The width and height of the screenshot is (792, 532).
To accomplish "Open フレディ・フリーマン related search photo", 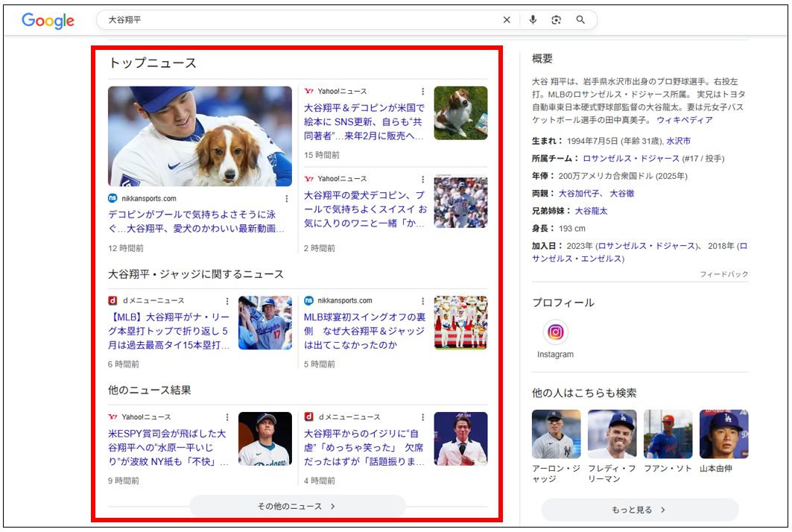I will (612, 434).
